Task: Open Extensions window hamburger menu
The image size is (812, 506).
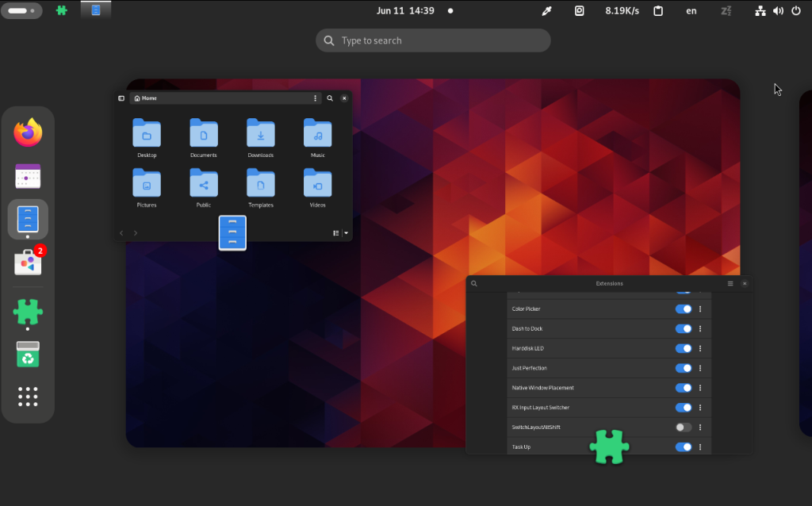Action: click(x=730, y=284)
